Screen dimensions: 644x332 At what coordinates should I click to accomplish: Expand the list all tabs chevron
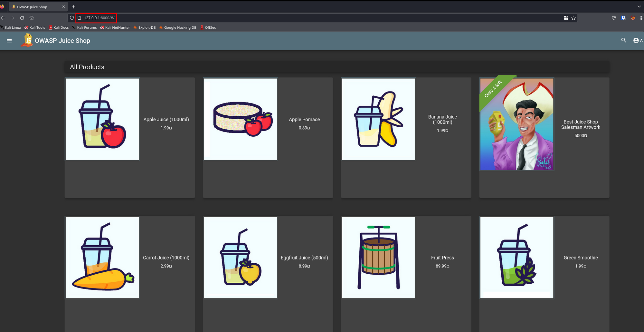[x=639, y=7]
